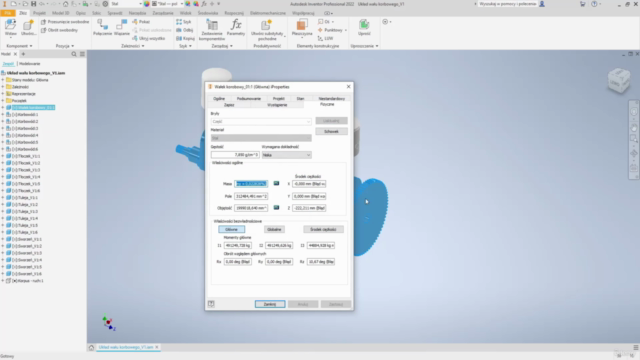Expand the Korbowód:1 tree node
Viewport: 640px width, 360px height.
pos(3,115)
